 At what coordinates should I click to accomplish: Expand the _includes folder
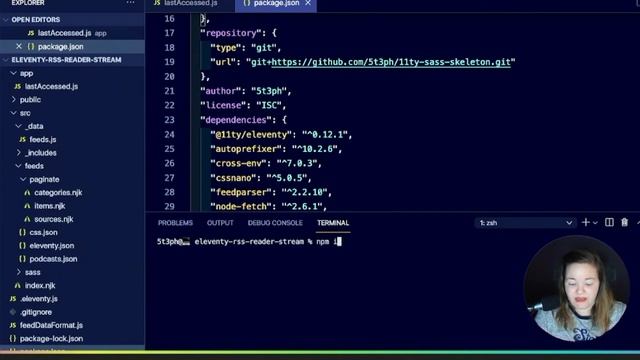pyautogui.click(x=19, y=153)
